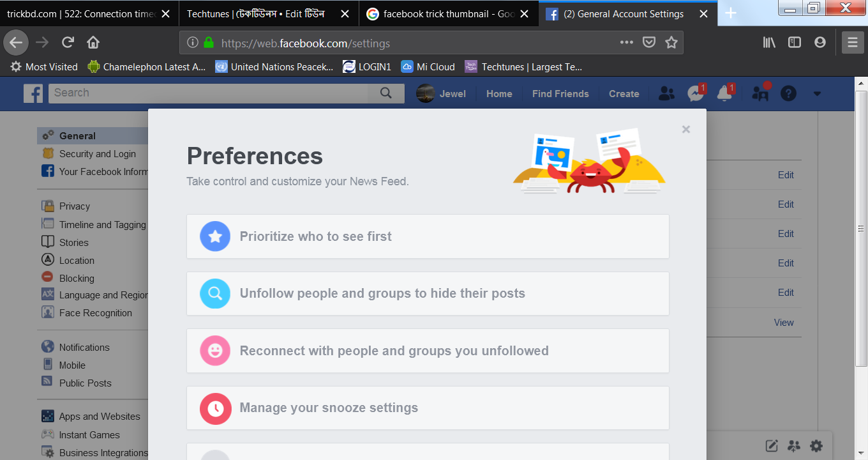Open Firefox hamburger menu
Screen dimensions: 868x460
pos(852,43)
